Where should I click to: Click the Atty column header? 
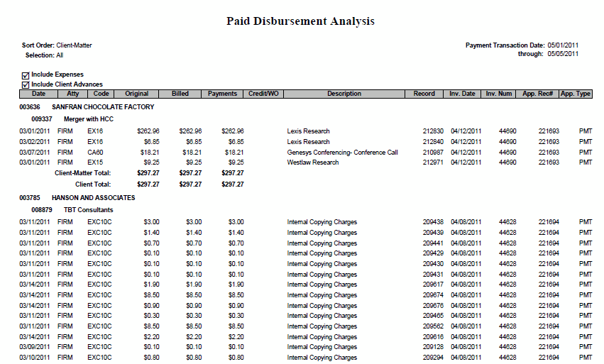tap(73, 94)
